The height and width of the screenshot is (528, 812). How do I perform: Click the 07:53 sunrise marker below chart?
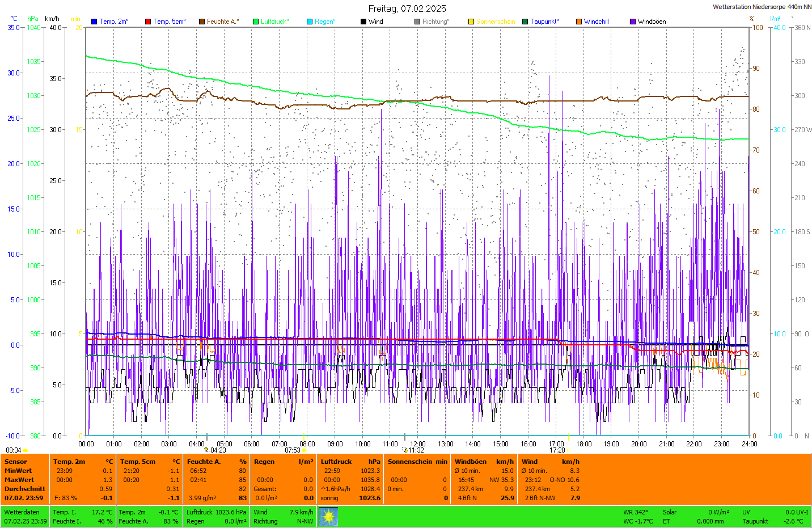(293, 450)
